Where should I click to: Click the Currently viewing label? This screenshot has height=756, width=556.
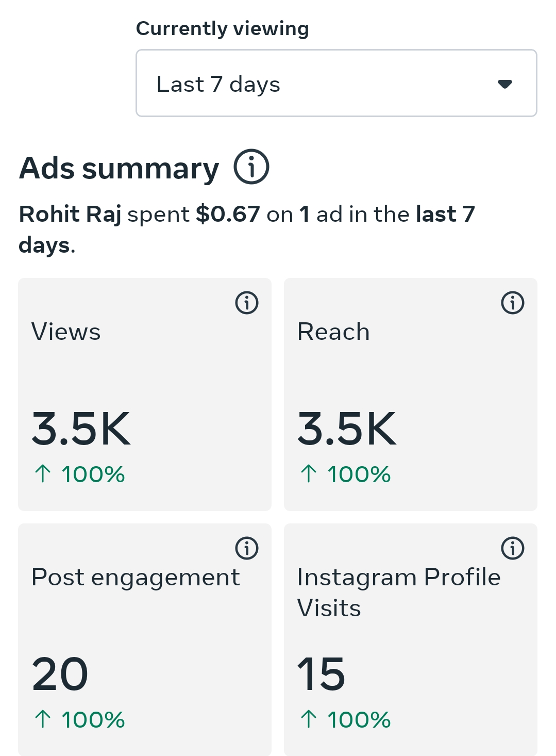(x=222, y=28)
